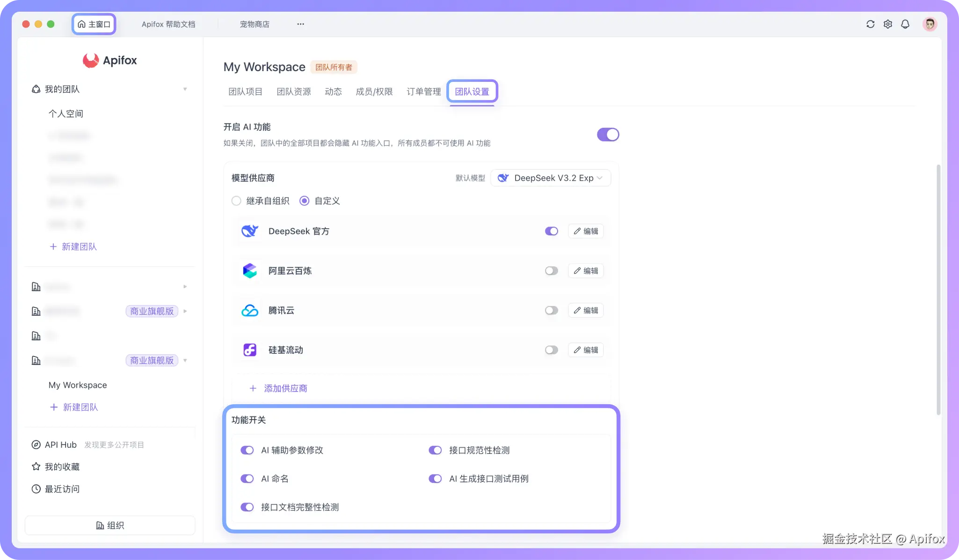
Task: Click the refresh icon in top bar
Action: (x=870, y=24)
